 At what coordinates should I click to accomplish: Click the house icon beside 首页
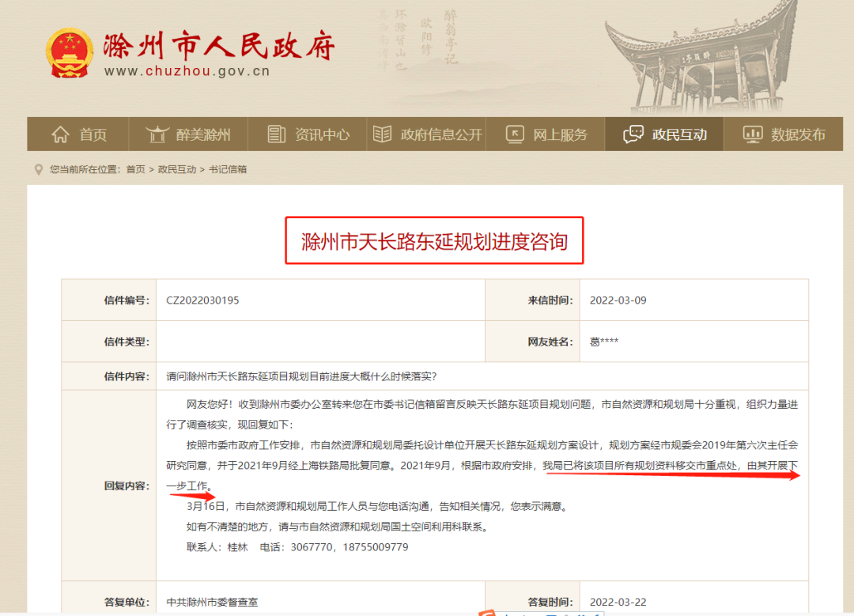coord(60,134)
